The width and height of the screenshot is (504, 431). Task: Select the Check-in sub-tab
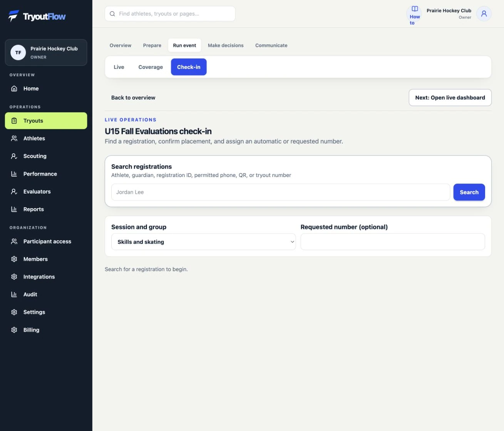pyautogui.click(x=189, y=67)
